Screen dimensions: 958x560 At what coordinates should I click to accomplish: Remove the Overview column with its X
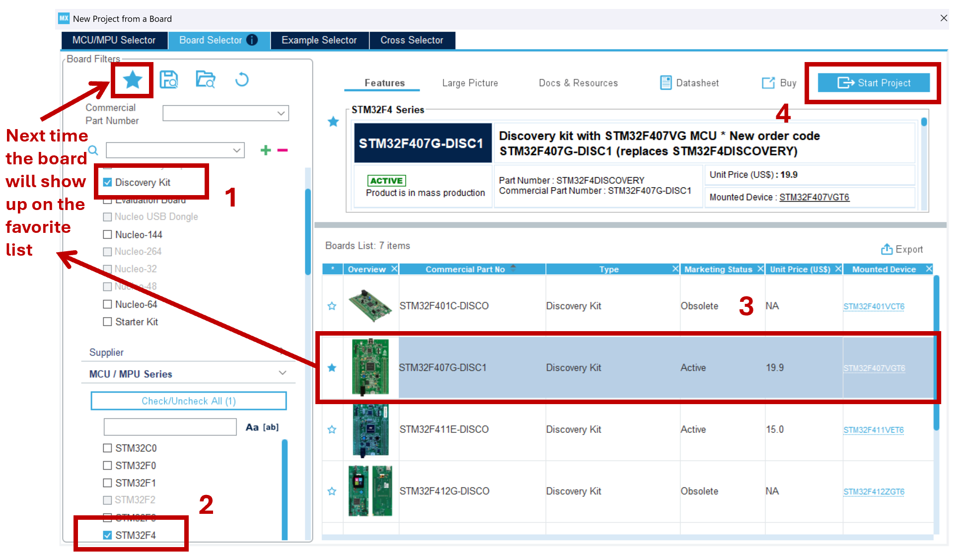pyautogui.click(x=394, y=269)
